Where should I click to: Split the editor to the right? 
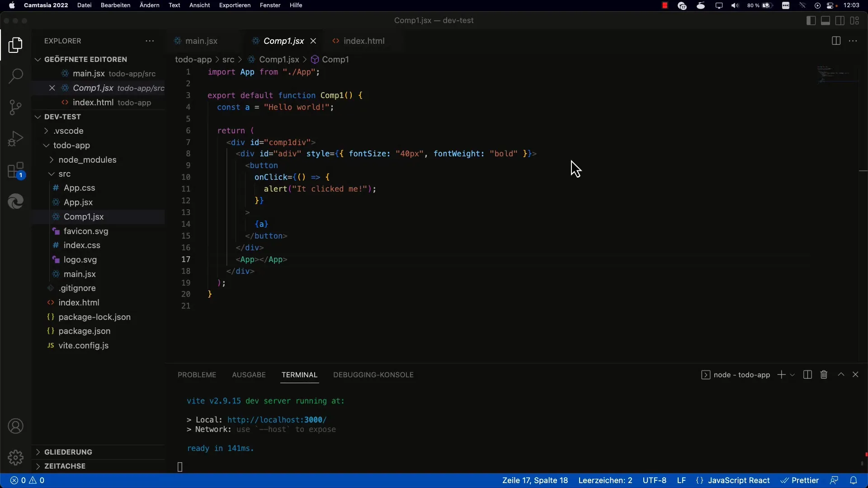click(836, 41)
